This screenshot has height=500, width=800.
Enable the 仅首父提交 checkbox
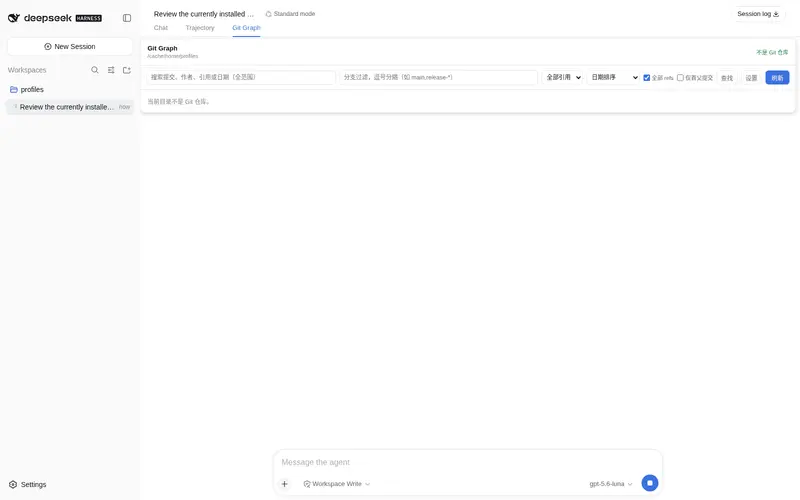tap(680, 78)
